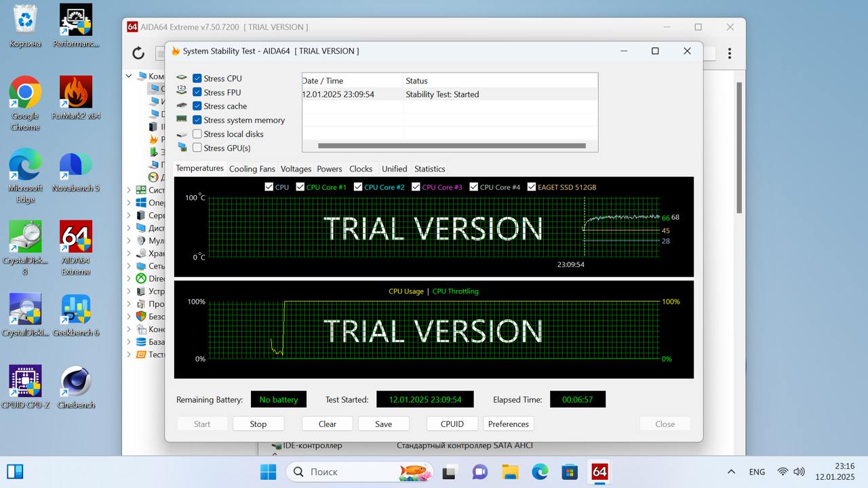Open File Explorer from the taskbar
The image size is (868, 488).
pyautogui.click(x=510, y=472)
